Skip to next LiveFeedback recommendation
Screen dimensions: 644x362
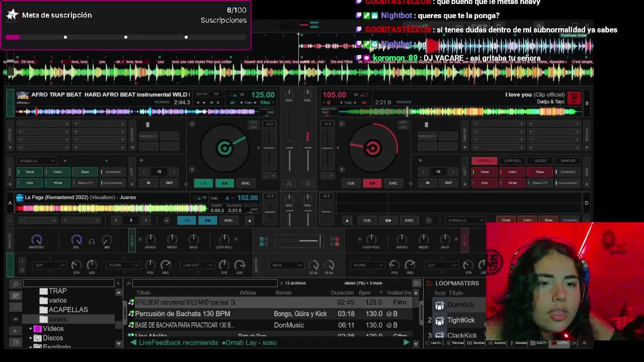tap(406, 342)
